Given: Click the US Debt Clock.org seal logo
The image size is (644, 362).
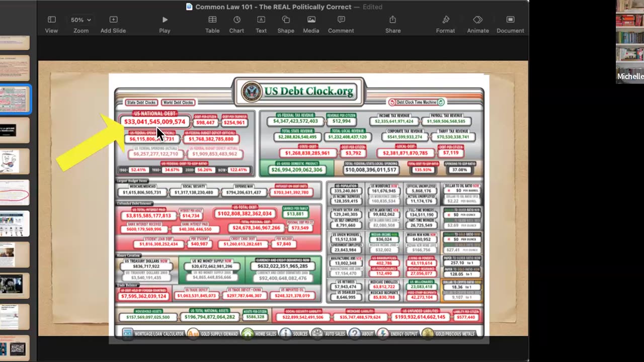Looking at the screenshot, I should point(251,92).
